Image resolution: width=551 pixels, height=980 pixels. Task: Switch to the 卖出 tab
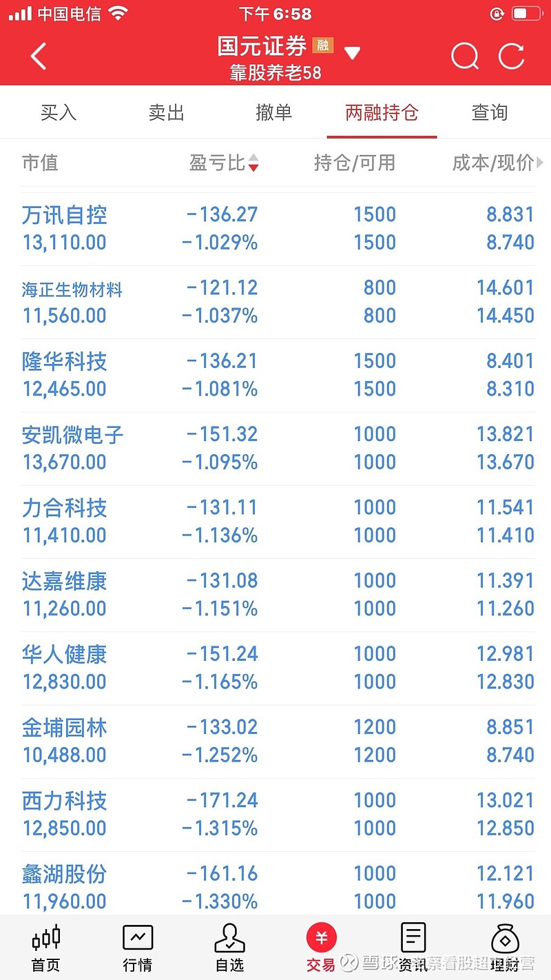coord(167,112)
